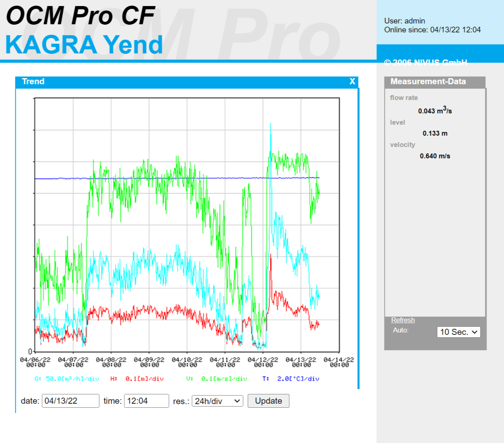Click the 04/06/22 axis label
The width and height of the screenshot is (504, 443).
click(35, 362)
